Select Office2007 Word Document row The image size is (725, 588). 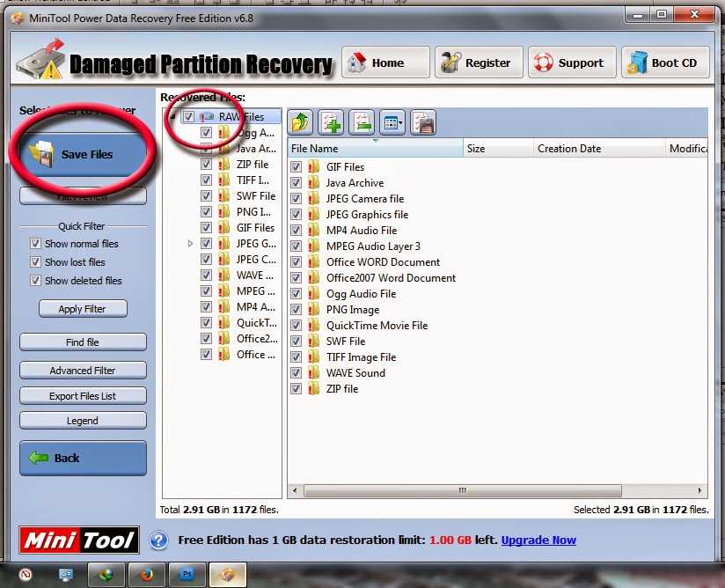pos(391,277)
